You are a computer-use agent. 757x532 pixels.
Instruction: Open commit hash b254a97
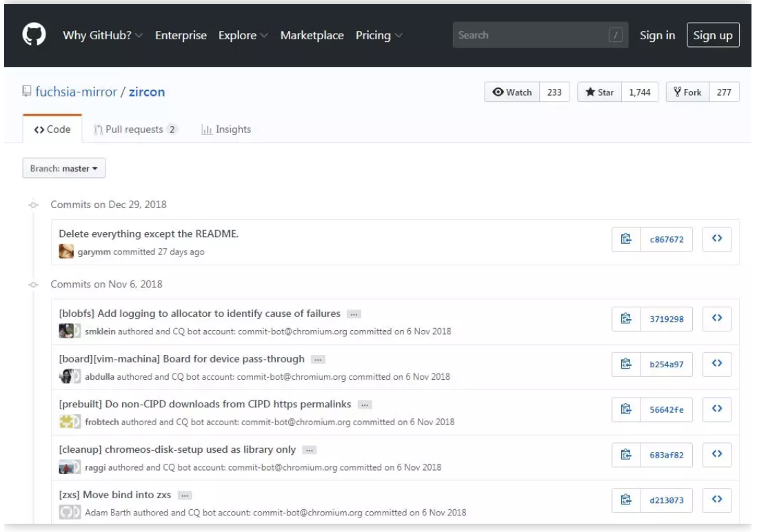[x=666, y=365]
